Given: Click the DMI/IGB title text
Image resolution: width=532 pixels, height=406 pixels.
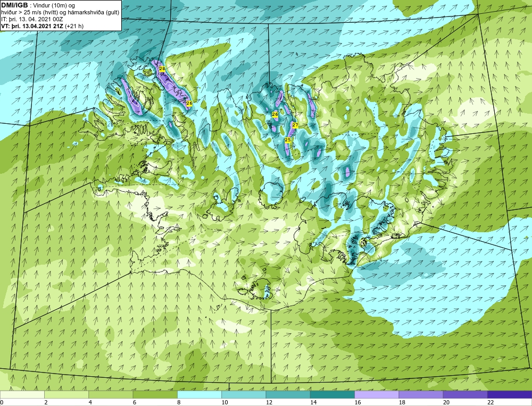Looking at the screenshot, I should coord(14,5).
